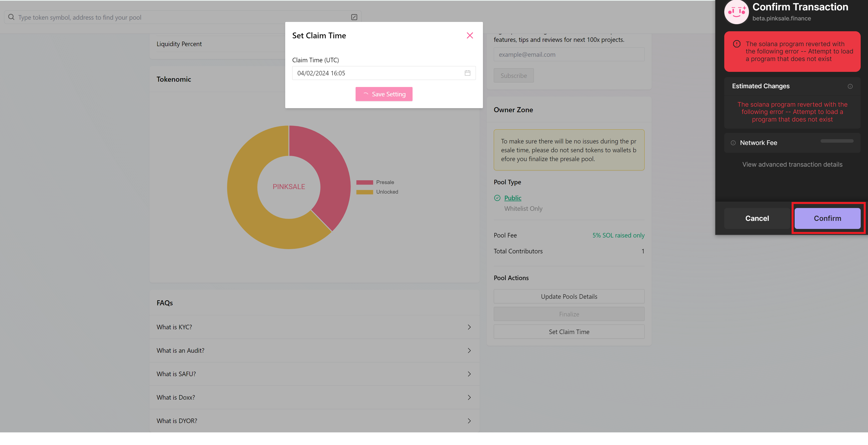Click the Owner Zone heading
Image resolution: width=868 pixels, height=445 pixels.
[x=513, y=110]
